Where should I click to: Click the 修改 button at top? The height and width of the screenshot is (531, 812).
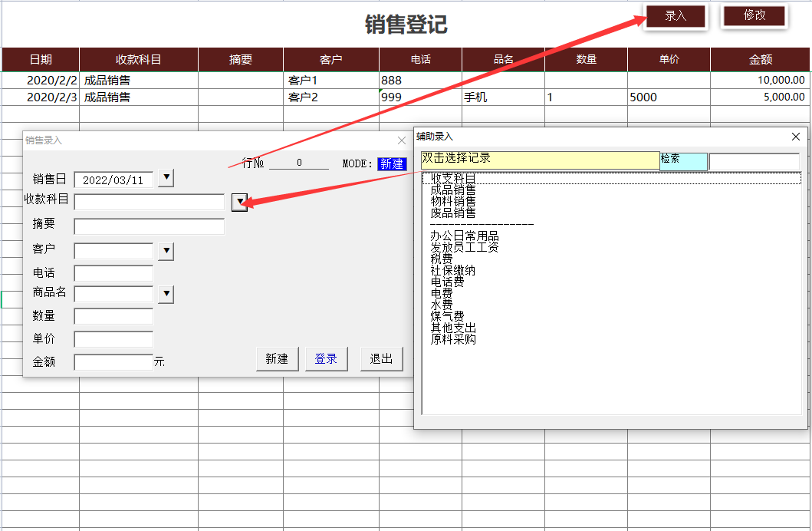coord(754,16)
